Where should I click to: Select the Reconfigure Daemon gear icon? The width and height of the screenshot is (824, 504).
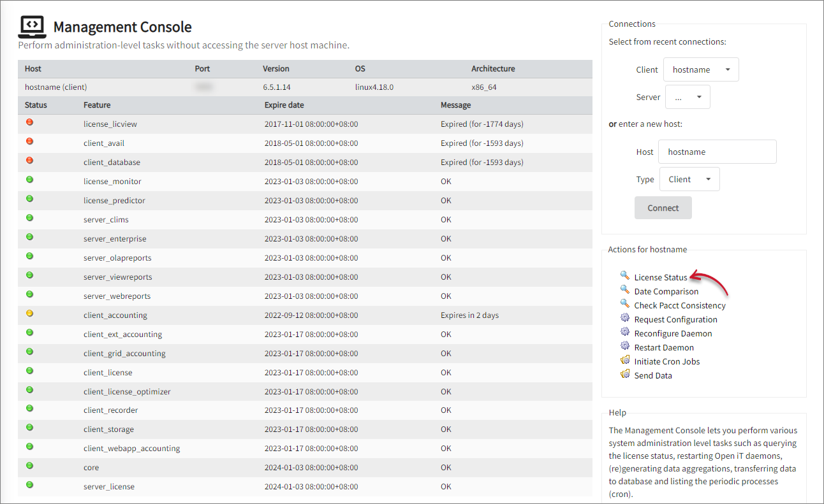pos(625,332)
